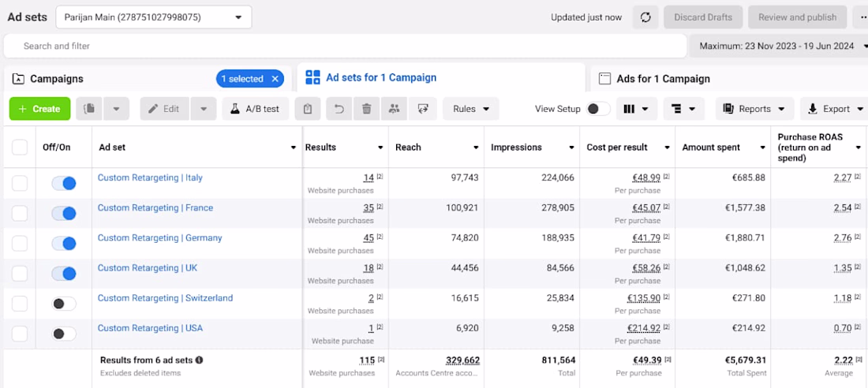Toggle off Custom Retargeting Italy ad set
The width and height of the screenshot is (868, 388).
64,183
